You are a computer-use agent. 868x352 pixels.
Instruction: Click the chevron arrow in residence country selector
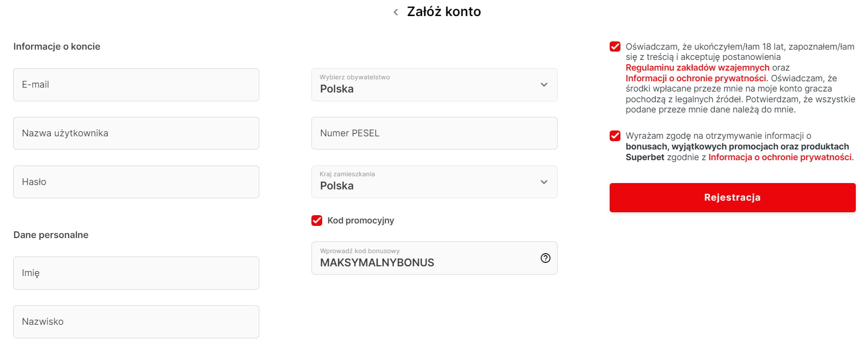click(x=544, y=182)
